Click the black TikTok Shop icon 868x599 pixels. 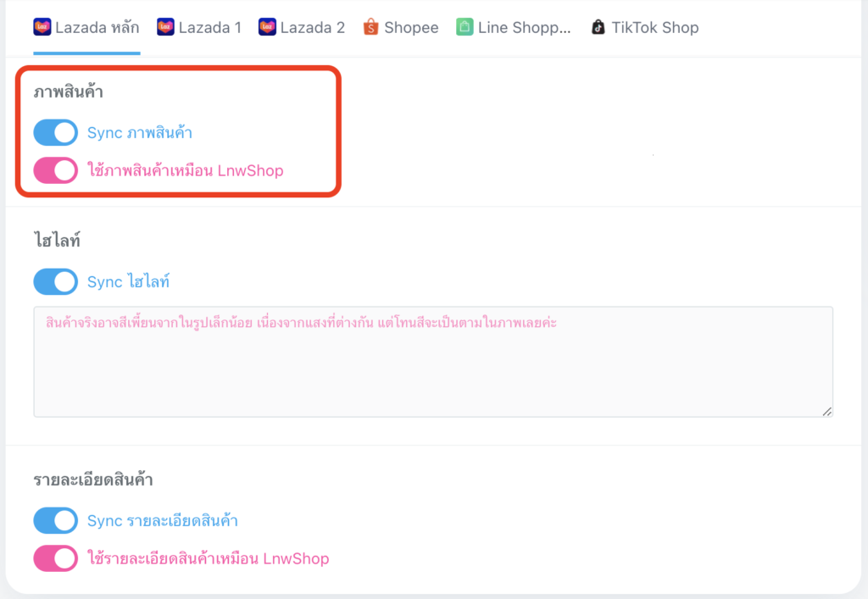tap(598, 27)
